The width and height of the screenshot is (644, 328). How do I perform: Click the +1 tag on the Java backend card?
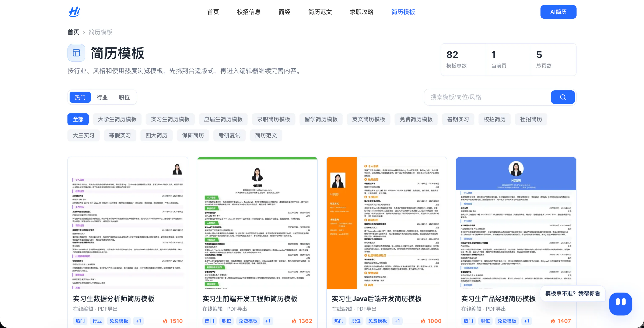point(397,321)
